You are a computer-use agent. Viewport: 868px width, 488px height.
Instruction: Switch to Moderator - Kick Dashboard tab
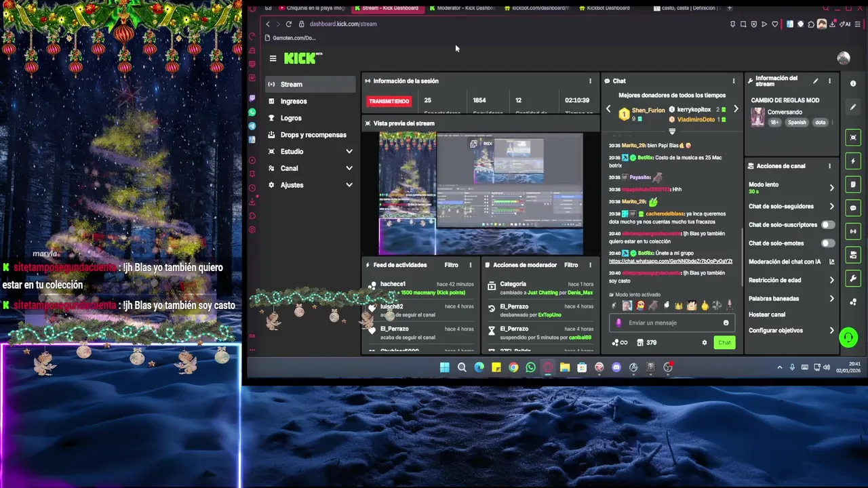(462, 8)
